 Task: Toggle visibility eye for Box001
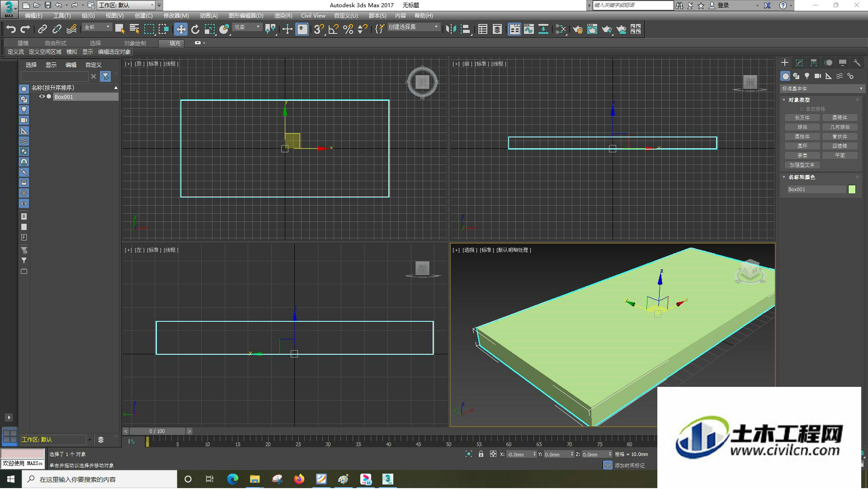tap(42, 97)
